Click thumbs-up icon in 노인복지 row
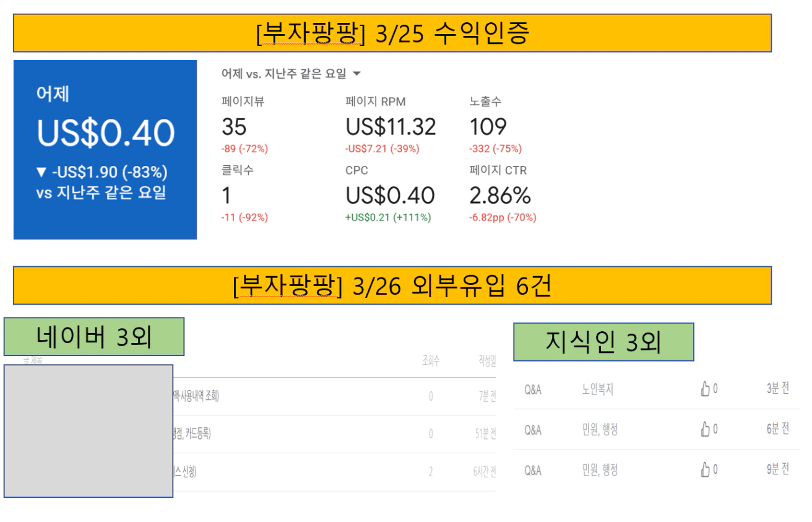This screenshot has height=522, width=812. pyautogui.click(x=706, y=389)
